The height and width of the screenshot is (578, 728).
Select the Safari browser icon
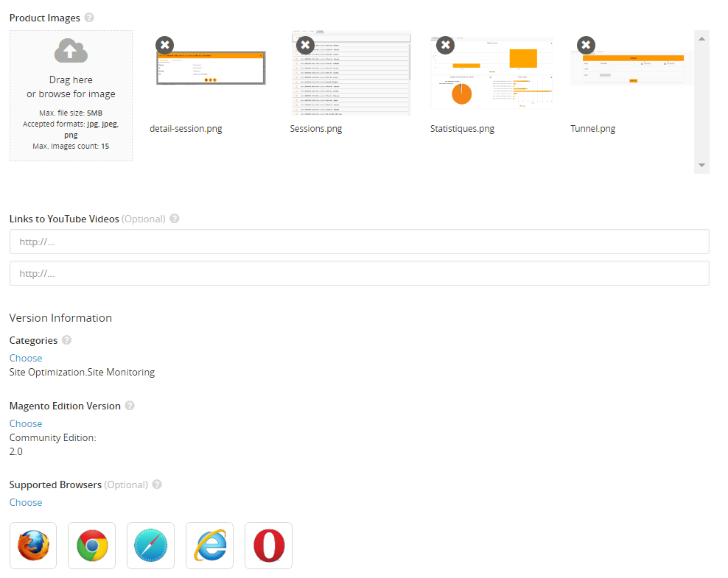(x=151, y=546)
